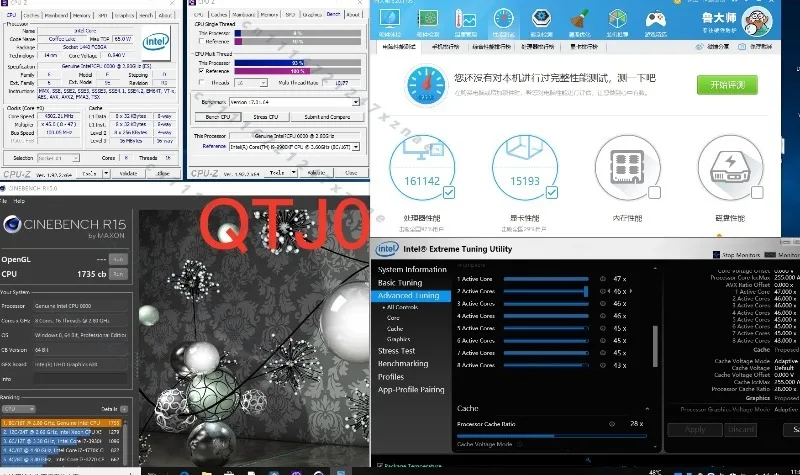Click the Processor Cache Ratio slider
The width and height of the screenshot is (800, 475).
tap(552, 436)
